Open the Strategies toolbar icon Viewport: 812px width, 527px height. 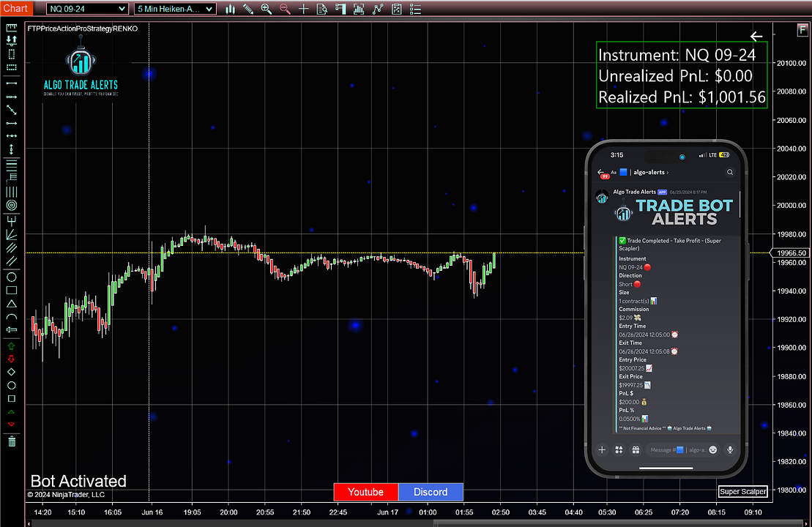click(397, 9)
